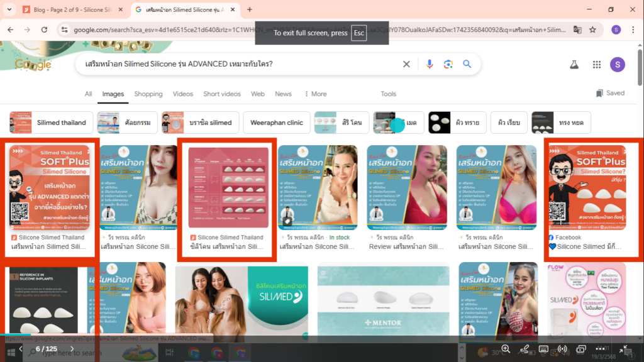644x362 pixels.
Task: Click the Google search input field
Action: click(x=239, y=64)
